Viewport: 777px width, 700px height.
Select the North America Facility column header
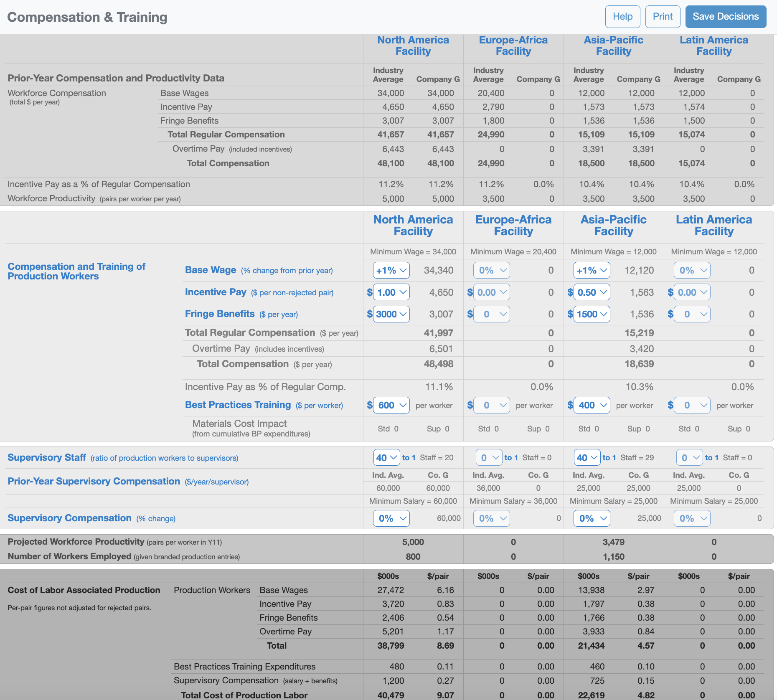(x=413, y=45)
